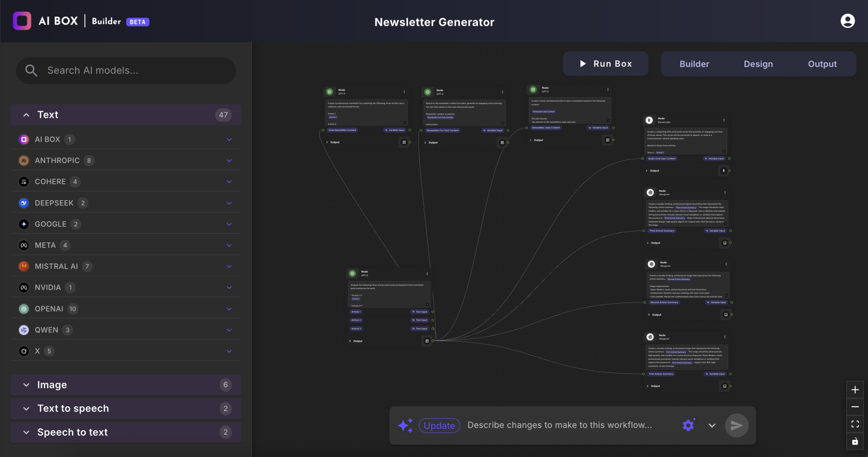868x457 pixels.
Task: Fit workflow to view with the frame icon
Action: pyautogui.click(x=855, y=424)
